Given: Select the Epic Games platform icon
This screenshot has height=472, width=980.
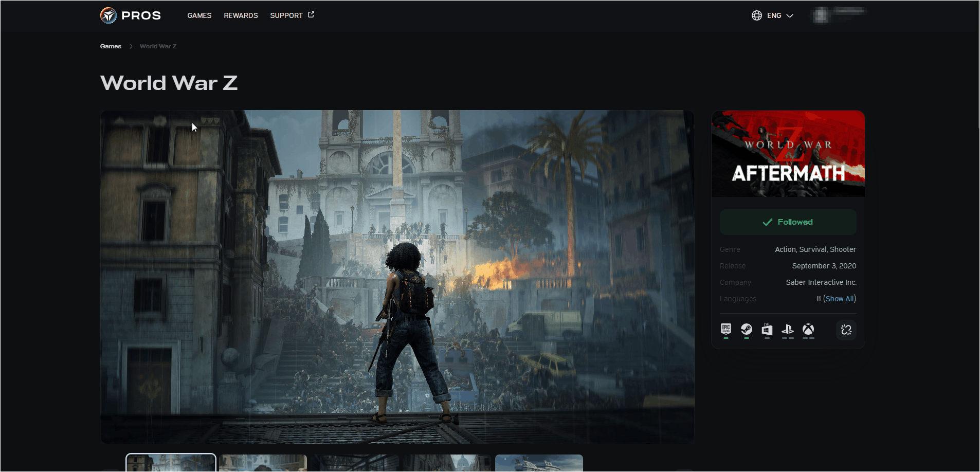Looking at the screenshot, I should point(726,330).
